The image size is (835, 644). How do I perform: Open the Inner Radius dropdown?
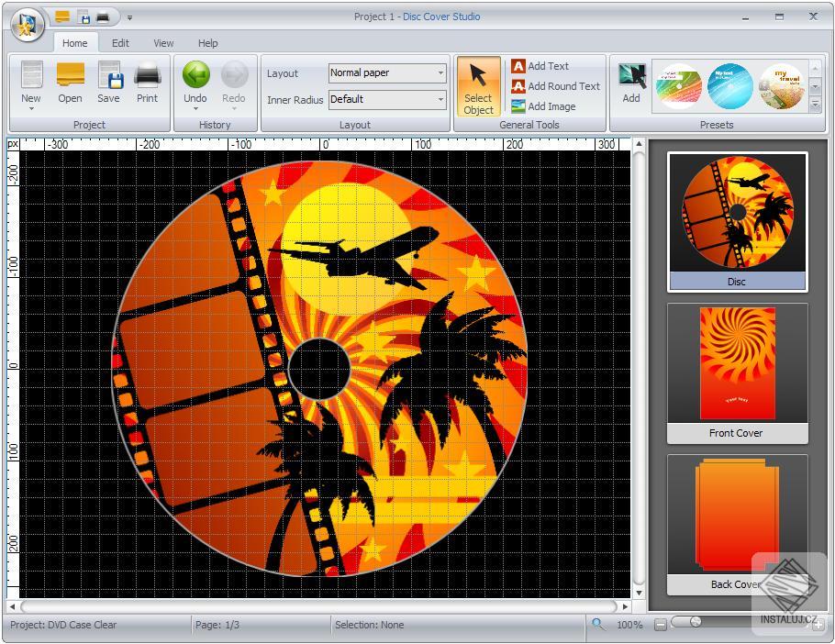coord(439,99)
